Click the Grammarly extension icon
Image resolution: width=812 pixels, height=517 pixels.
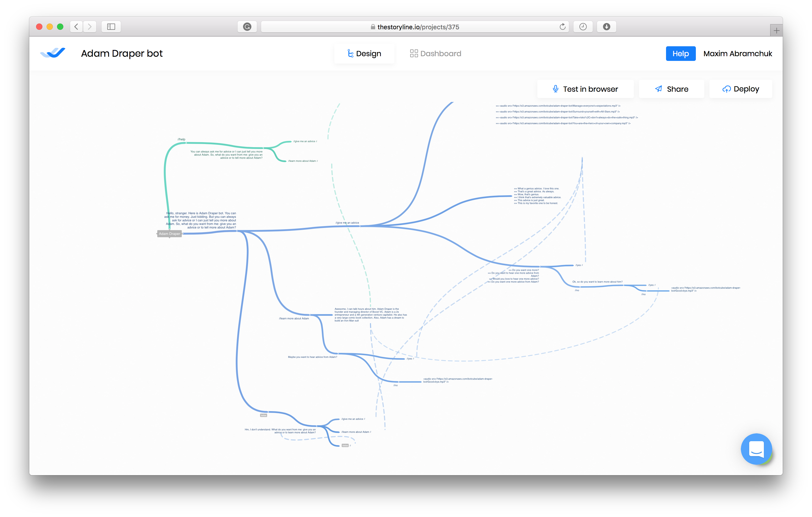[x=247, y=27]
